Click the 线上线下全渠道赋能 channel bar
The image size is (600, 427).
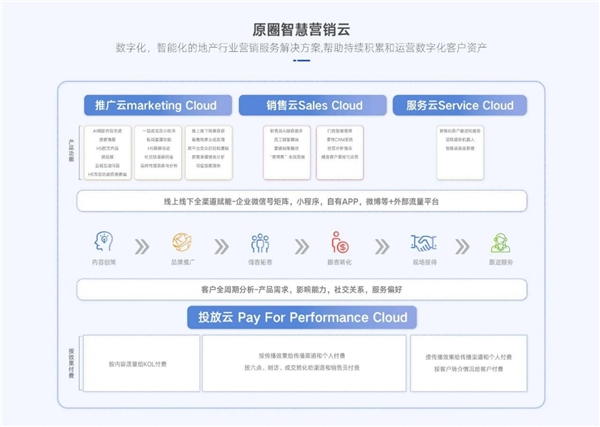[301, 202]
